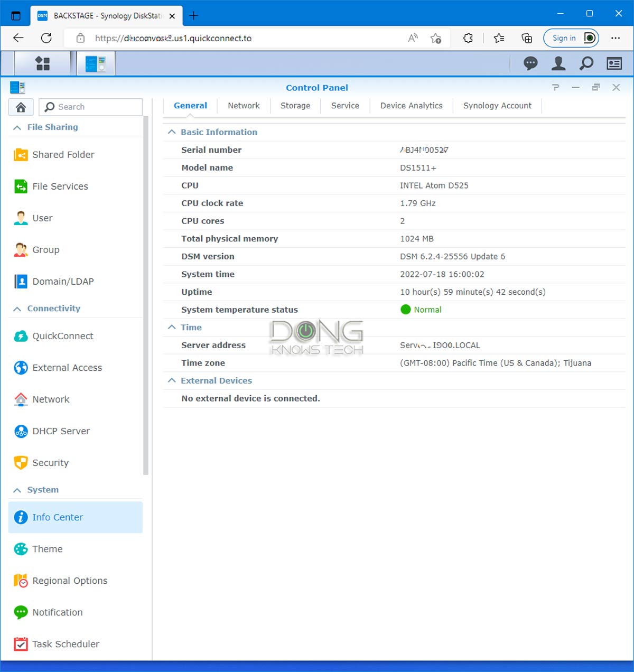This screenshot has width=634, height=672.
Task: Open browser extensions puzzle icon
Action: click(x=468, y=38)
